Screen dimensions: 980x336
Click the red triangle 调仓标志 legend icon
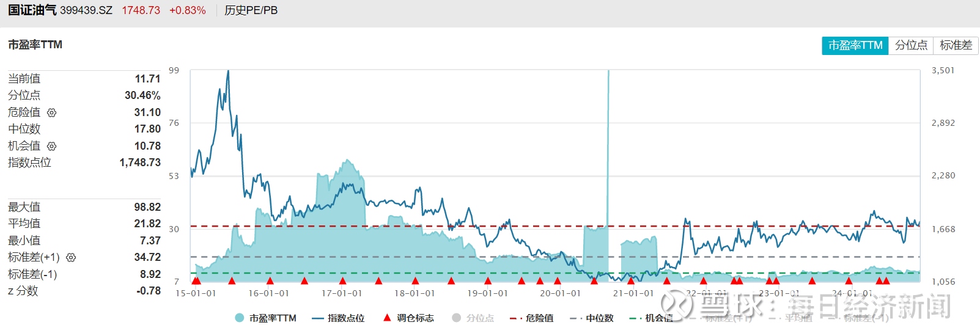pyautogui.click(x=386, y=318)
